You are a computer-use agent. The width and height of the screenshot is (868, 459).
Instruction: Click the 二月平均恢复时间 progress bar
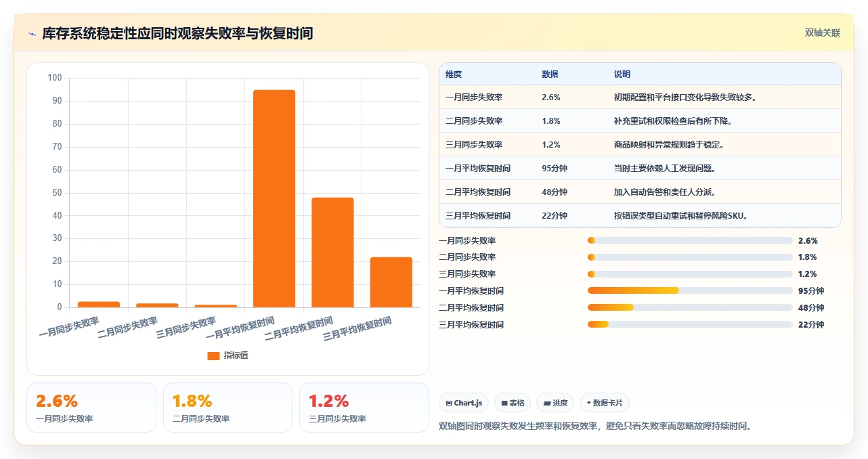(x=690, y=307)
